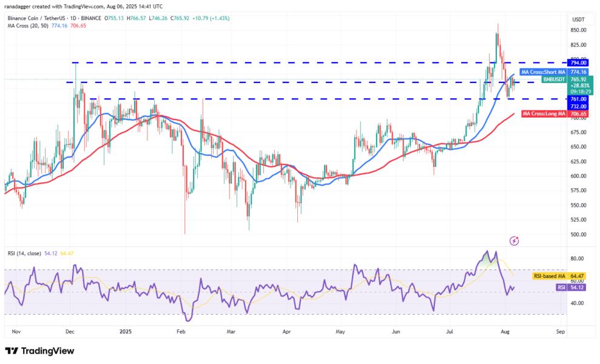Select the BNBUSDT last-price label
600x364 pixels.
554,79
